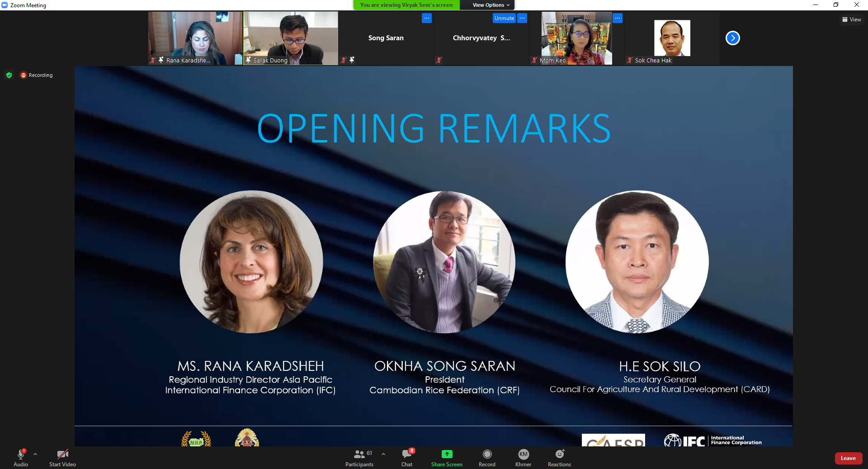Select Rana Karadsheh's video thumbnail
The width and height of the screenshot is (868, 469).
click(x=195, y=38)
